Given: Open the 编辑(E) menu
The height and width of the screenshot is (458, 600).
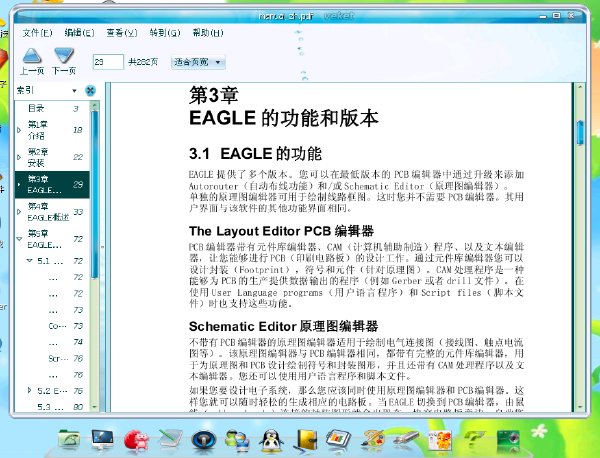Looking at the screenshot, I should coord(79,33).
